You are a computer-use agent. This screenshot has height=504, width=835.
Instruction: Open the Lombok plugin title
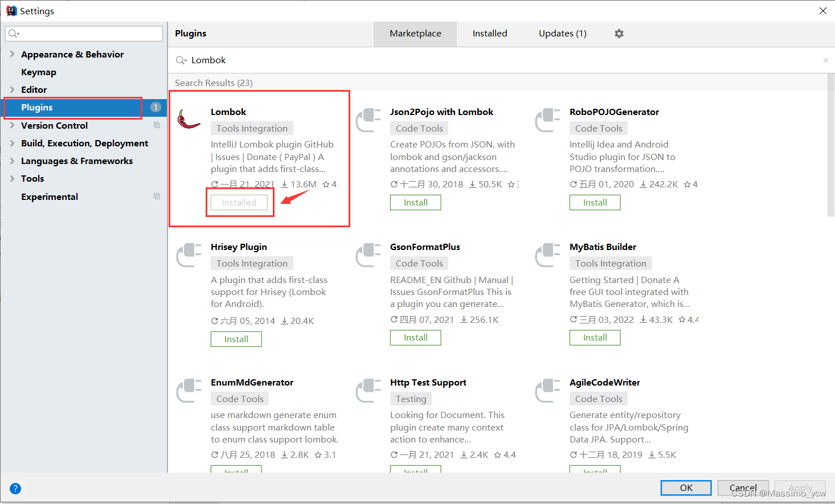(x=228, y=112)
